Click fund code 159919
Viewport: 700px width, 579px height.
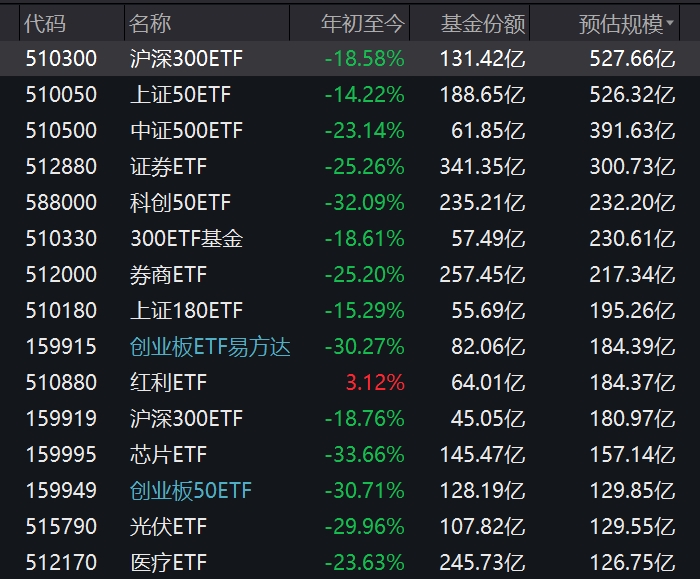tap(60, 419)
